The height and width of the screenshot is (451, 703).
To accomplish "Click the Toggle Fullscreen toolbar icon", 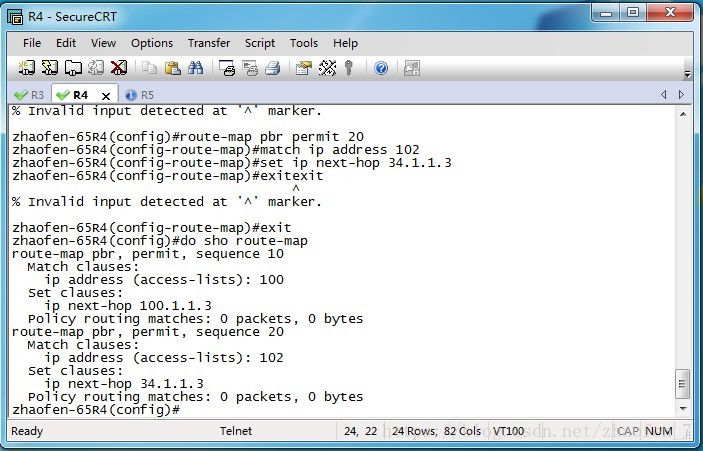I will [412, 68].
